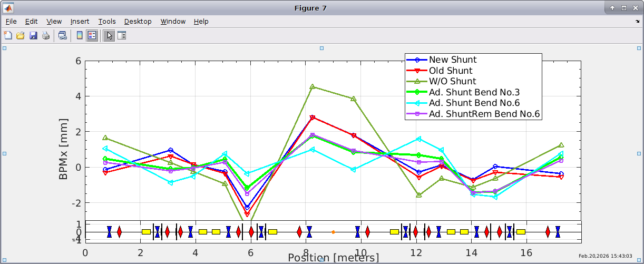The image size is (644, 264).
Task: Click the New Figure toolbar icon
Action: (8, 35)
